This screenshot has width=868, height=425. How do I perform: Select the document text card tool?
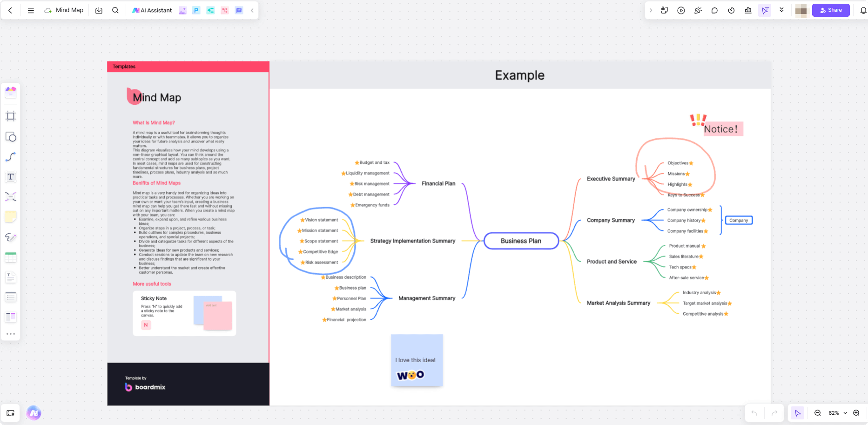pos(11,277)
